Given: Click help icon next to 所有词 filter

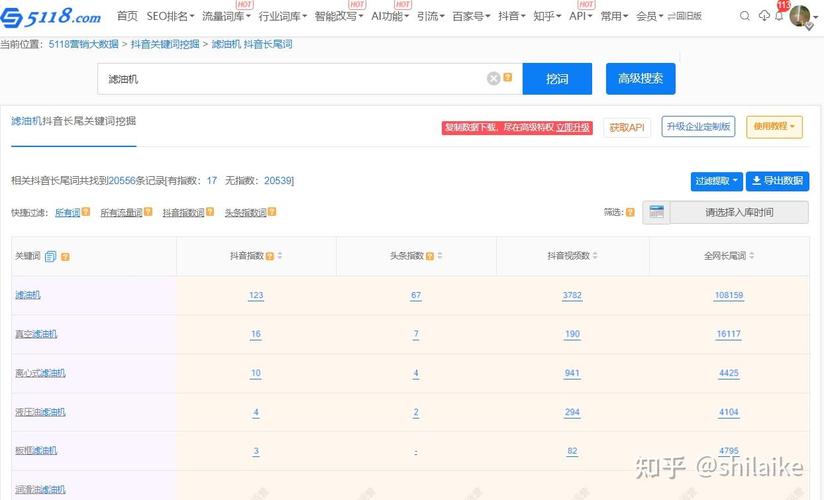Looking at the screenshot, I should point(86,212).
